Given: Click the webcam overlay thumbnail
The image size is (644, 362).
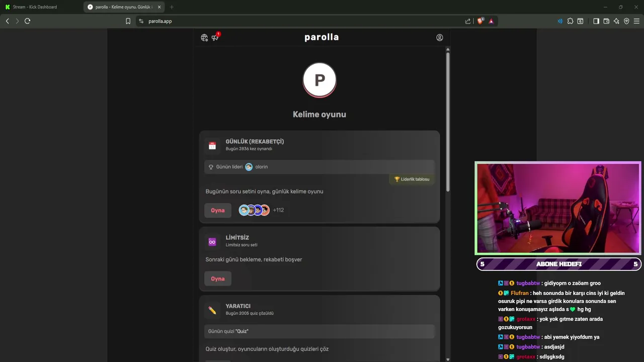Looking at the screenshot, I should tap(558, 208).
